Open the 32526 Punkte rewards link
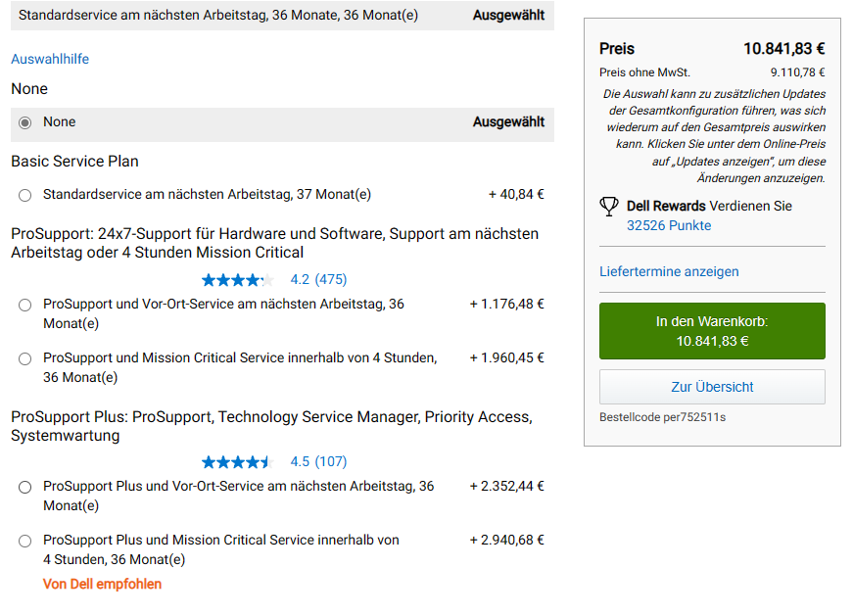853x616 pixels. [669, 225]
